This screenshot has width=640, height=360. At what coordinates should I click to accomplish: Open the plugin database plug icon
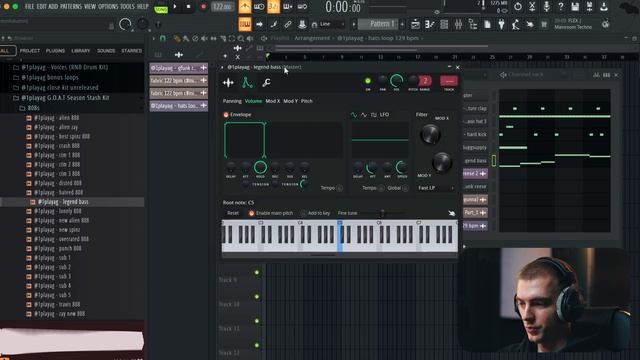[501, 24]
